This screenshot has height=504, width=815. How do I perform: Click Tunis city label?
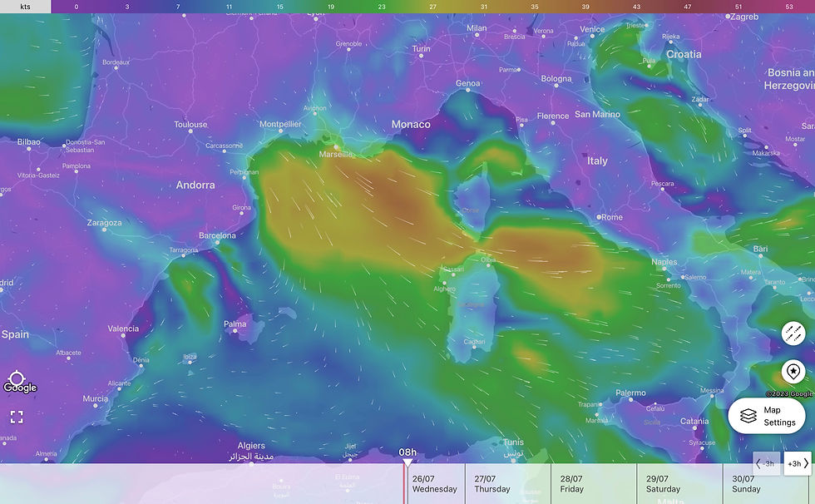pos(513,442)
